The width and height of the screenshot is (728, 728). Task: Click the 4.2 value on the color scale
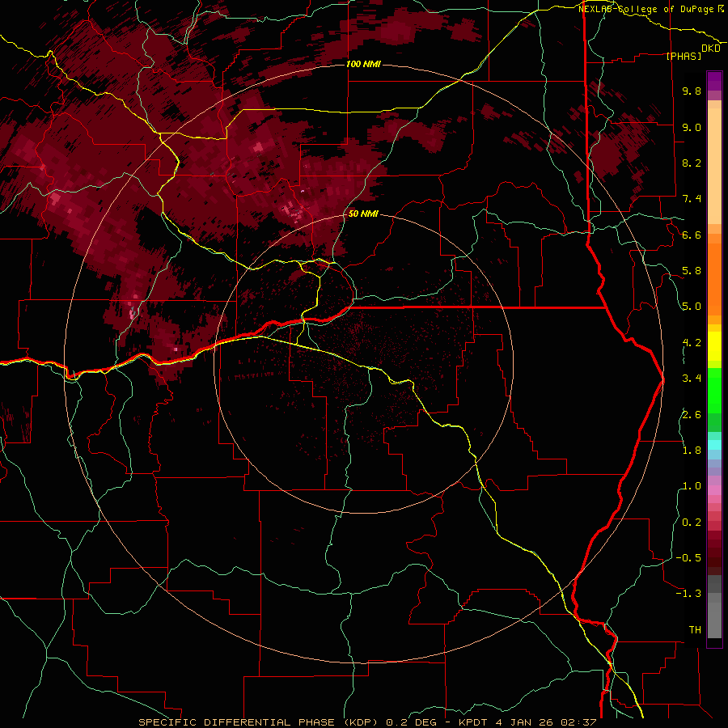tap(692, 343)
